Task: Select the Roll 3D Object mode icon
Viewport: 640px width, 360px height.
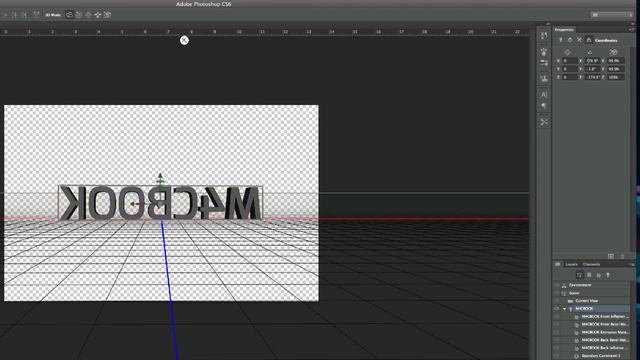Action: (79, 15)
